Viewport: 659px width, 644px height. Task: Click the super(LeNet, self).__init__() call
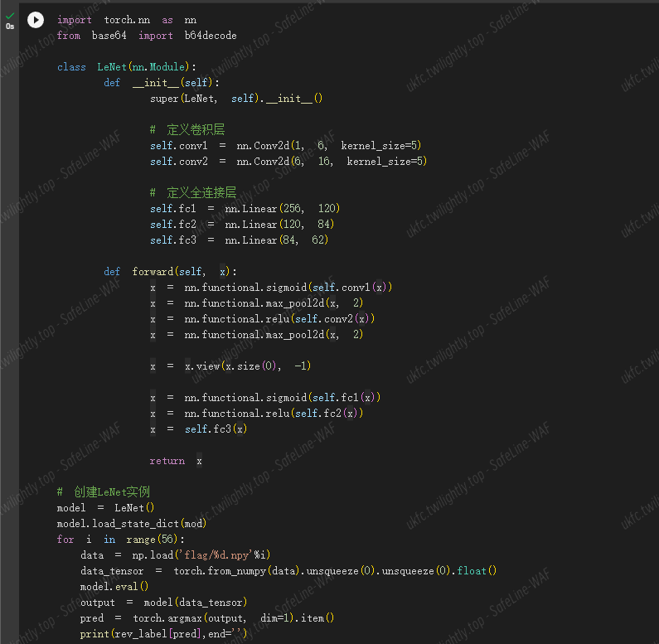click(x=235, y=99)
